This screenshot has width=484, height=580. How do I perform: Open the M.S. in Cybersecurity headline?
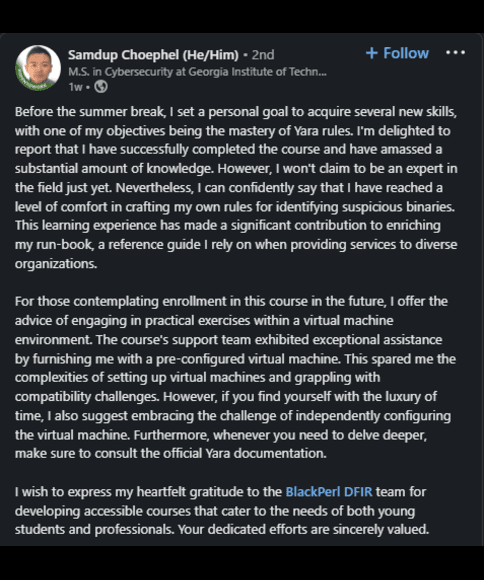(x=197, y=71)
